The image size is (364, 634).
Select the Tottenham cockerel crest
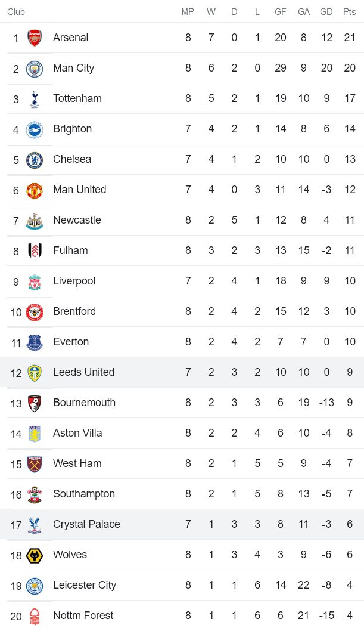point(35,99)
